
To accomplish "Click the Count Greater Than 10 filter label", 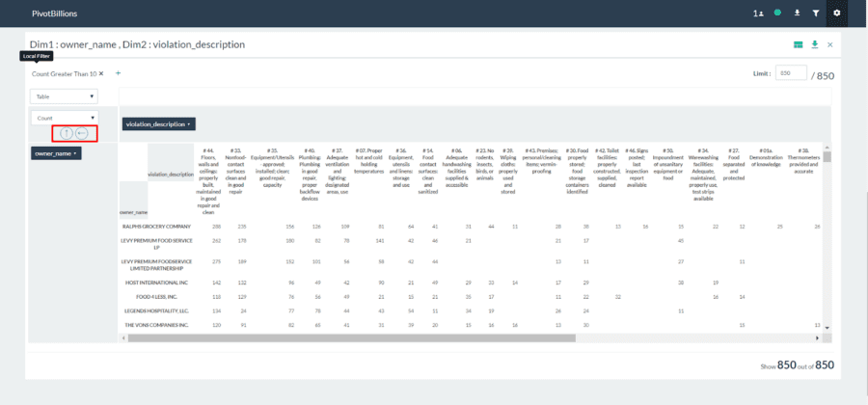I will coord(65,73).
